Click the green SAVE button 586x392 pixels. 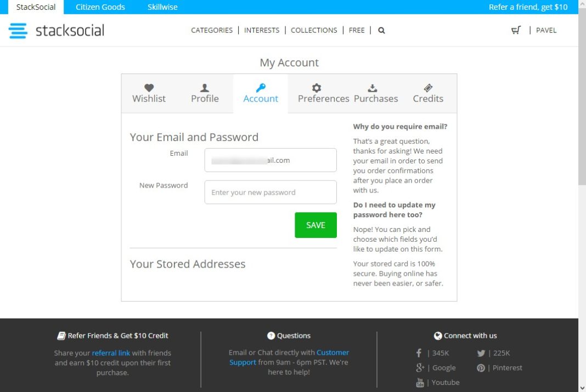click(x=316, y=225)
